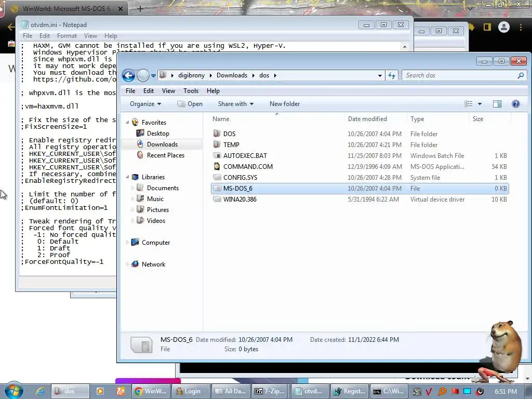Click the taskbar clock showing 6:51 PM

(506, 392)
